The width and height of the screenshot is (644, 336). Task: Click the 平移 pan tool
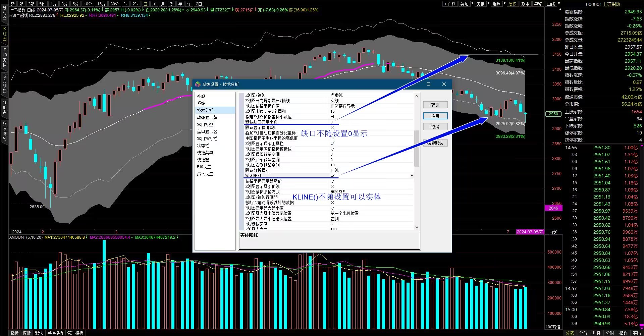pyautogui.click(x=538, y=4)
